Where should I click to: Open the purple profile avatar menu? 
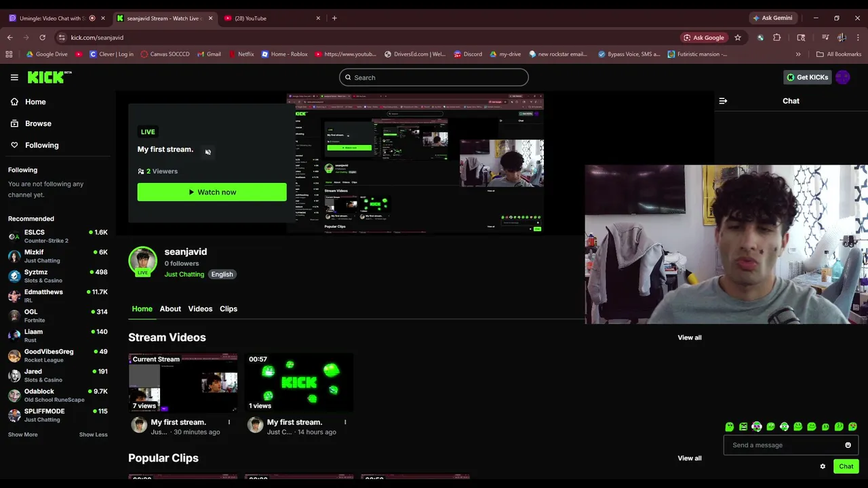843,77
